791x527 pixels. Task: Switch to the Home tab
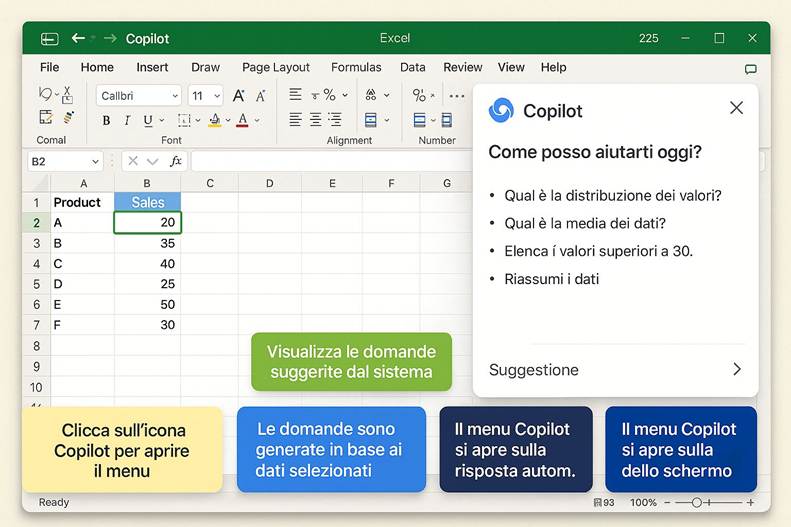97,67
